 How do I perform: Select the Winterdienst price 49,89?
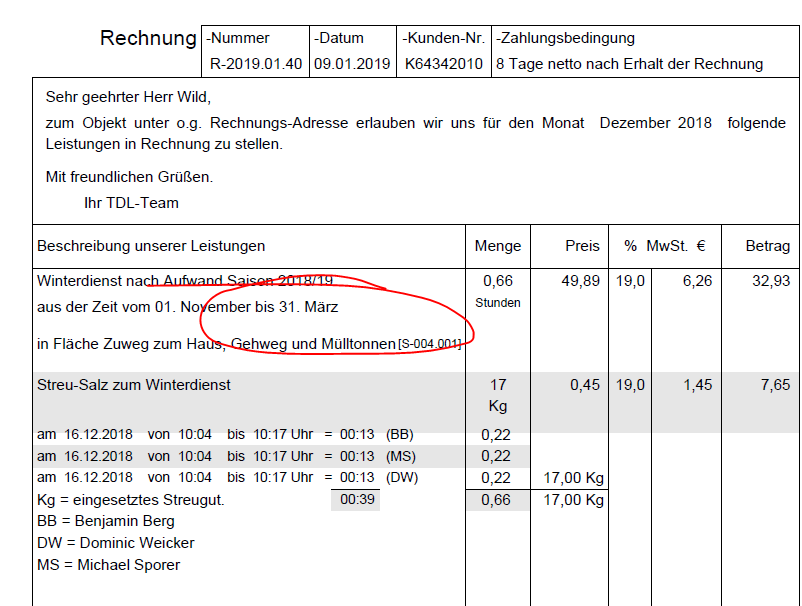coord(581,282)
